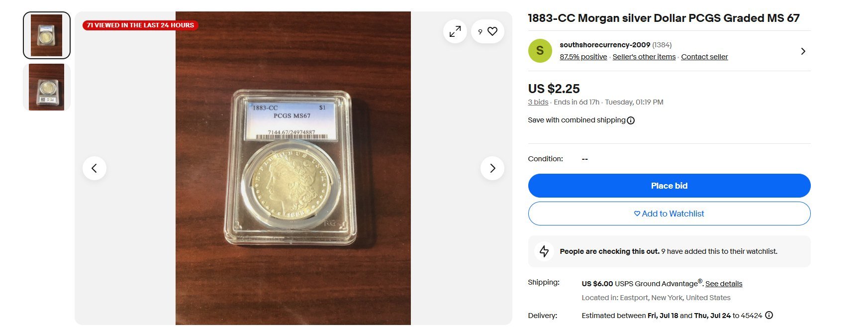
Task: Open '87.5% positive' feedback link
Action: point(583,57)
